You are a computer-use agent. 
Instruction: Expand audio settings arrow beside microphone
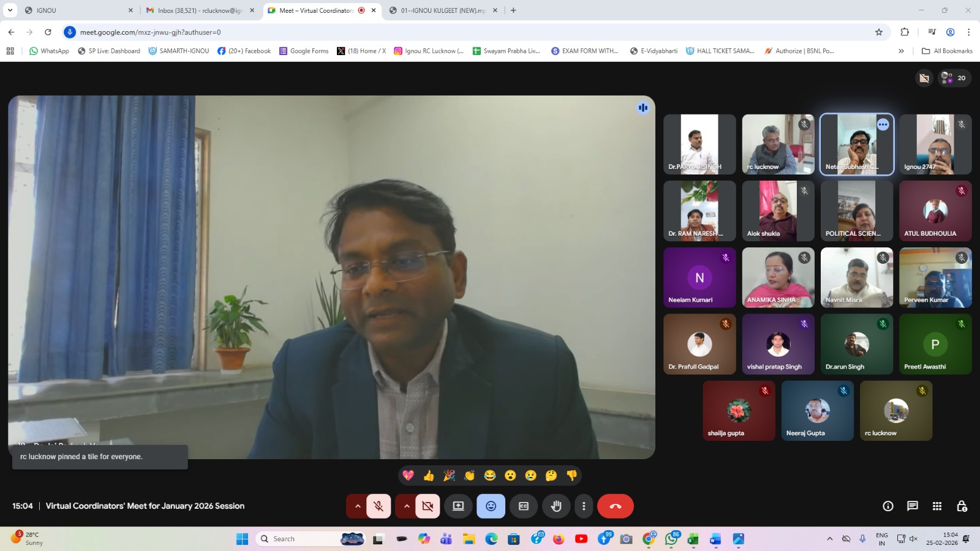tap(358, 506)
